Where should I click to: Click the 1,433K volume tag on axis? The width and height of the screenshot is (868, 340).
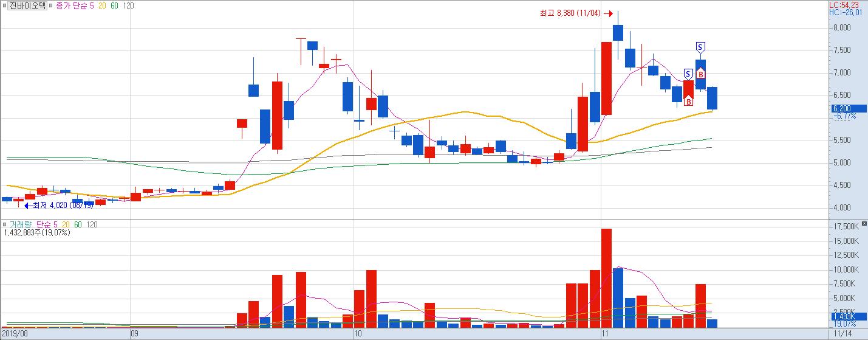click(x=848, y=317)
